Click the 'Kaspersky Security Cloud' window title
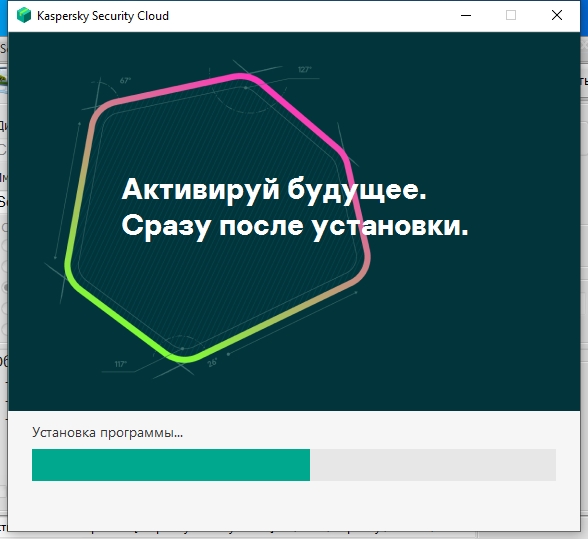The image size is (588, 539). pos(103,16)
